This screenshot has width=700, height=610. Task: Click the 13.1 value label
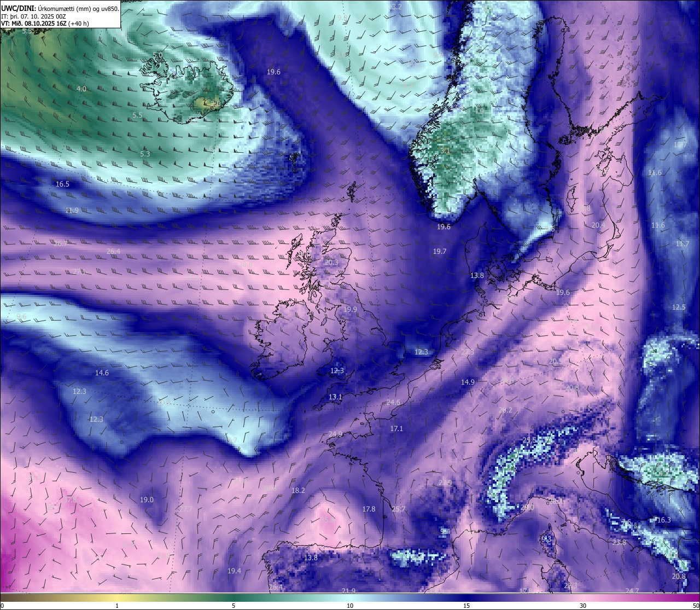pos(335,397)
